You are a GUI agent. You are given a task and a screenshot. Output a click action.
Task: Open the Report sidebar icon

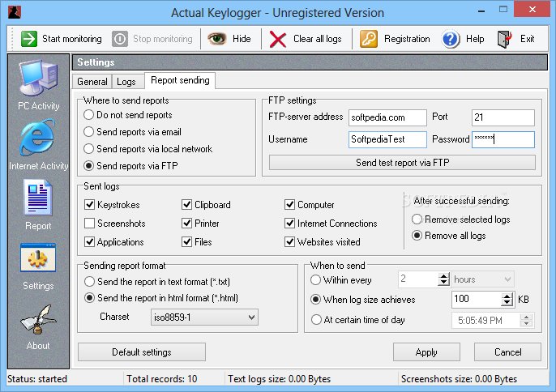(38, 198)
